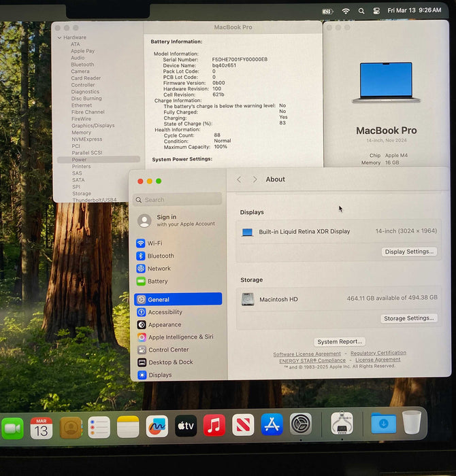This screenshot has height=476, width=456.
Task: Select Ethernet in System Information sidebar
Action: click(82, 105)
